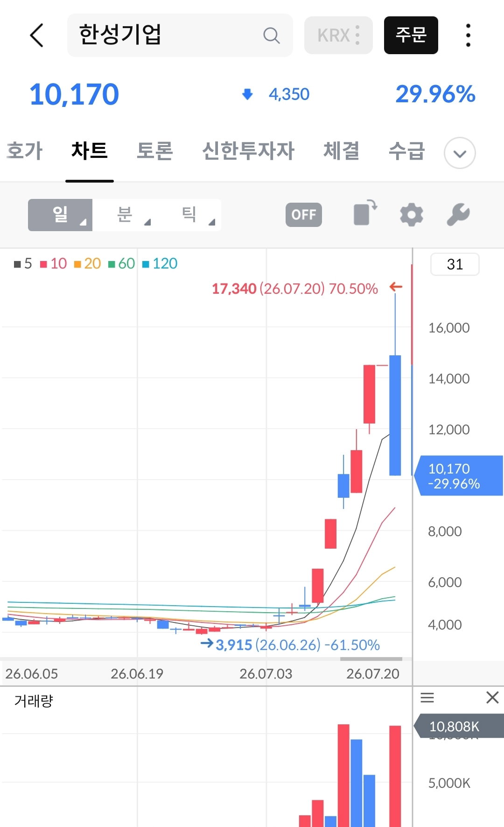Image resolution: width=504 pixels, height=827 pixels.
Task: Switch to the 호가 tab
Action: (x=25, y=151)
